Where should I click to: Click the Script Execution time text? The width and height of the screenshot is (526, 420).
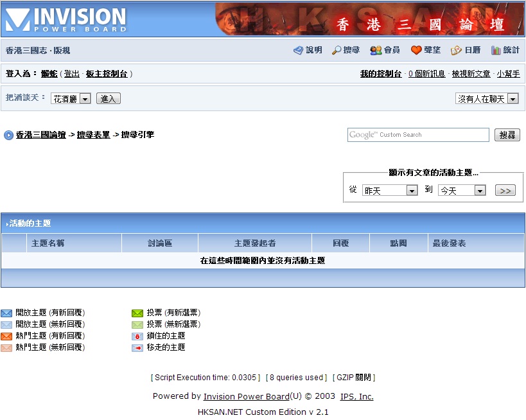tap(206, 378)
